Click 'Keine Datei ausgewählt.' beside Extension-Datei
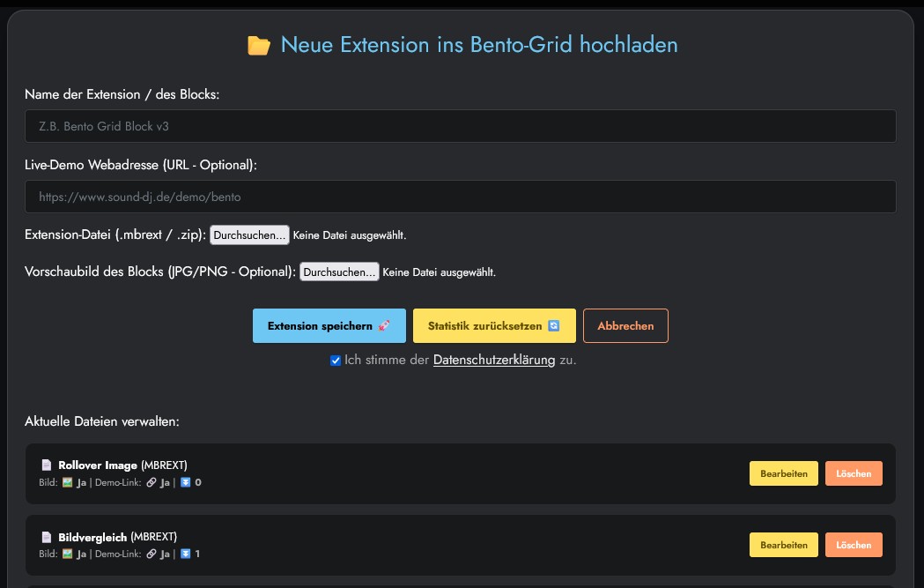This screenshot has height=588, width=924. click(350, 235)
